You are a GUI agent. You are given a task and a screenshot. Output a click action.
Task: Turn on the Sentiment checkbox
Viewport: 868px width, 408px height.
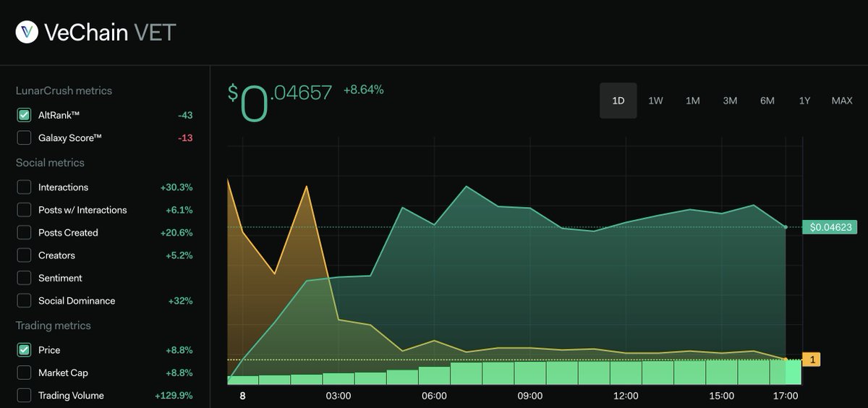click(x=25, y=278)
